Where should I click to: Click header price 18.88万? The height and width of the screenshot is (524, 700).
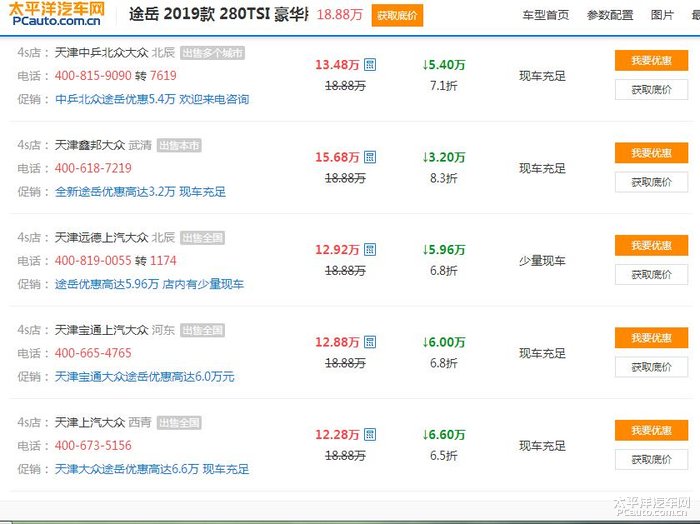coord(339,14)
